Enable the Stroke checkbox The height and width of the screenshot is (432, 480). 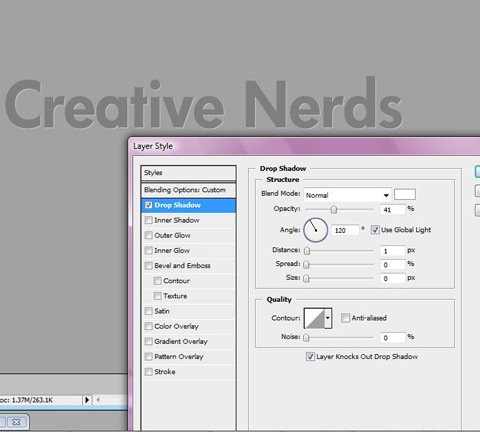(148, 372)
